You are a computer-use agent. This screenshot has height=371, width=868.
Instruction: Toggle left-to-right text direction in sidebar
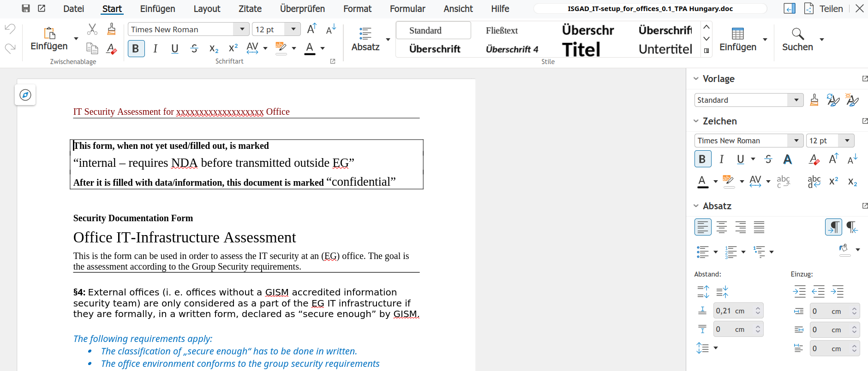(x=833, y=227)
